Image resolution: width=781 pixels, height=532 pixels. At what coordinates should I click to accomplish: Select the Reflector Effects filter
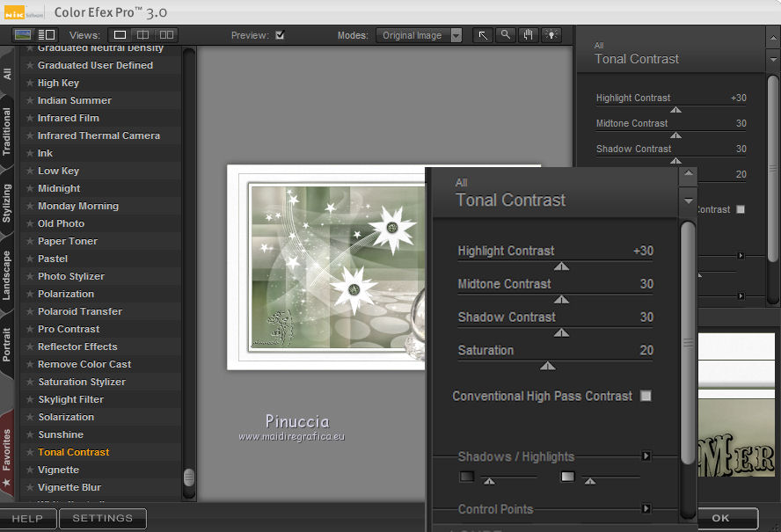point(77,346)
